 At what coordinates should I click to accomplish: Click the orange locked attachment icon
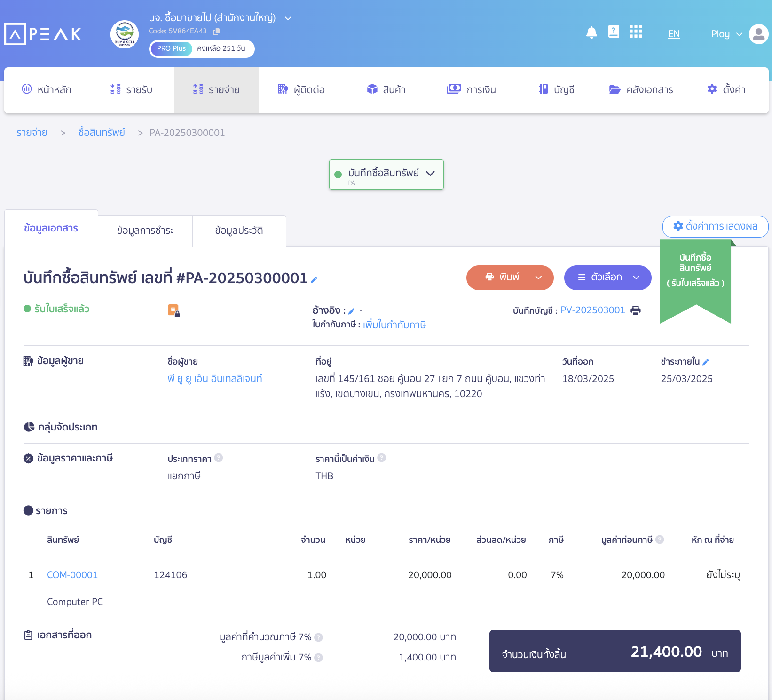pos(174,311)
